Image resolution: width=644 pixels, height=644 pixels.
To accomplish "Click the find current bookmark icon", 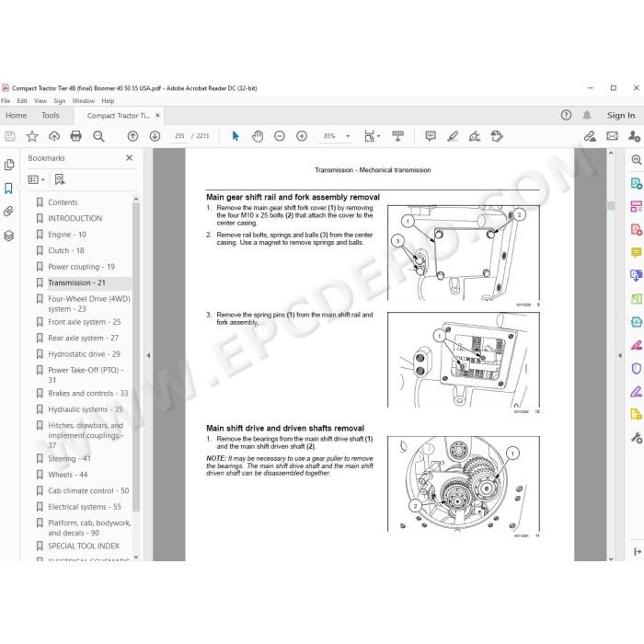I will click(x=60, y=179).
